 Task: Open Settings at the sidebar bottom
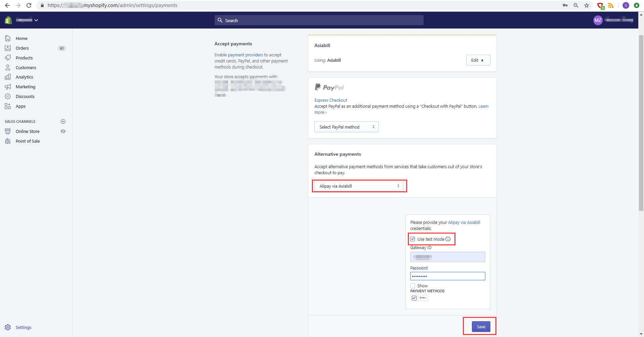23,327
